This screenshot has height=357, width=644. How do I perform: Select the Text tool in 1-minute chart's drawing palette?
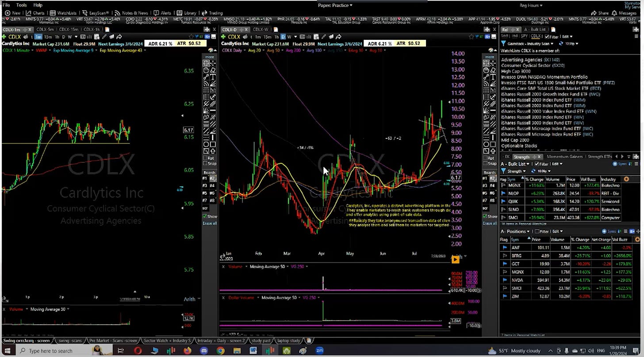[x=213, y=77]
